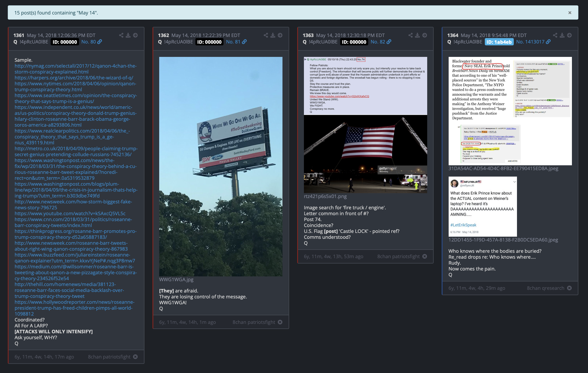
Task: Click ID: 000000 badge on post 1362
Action: [x=209, y=42]
